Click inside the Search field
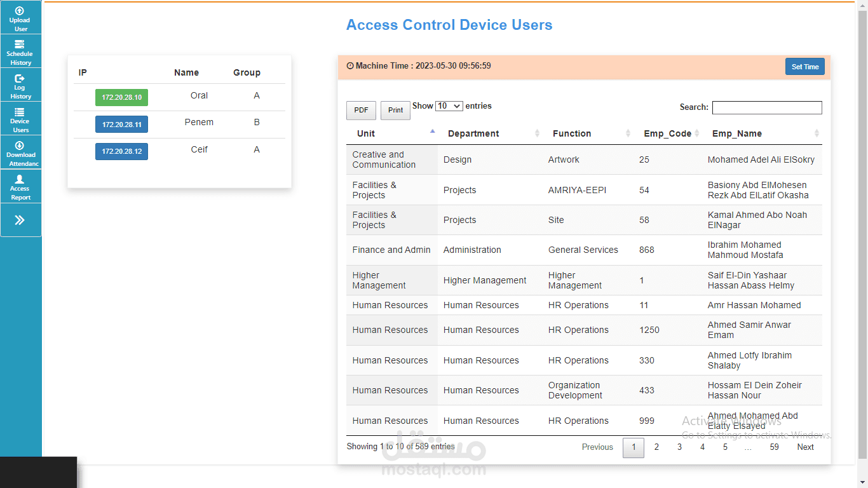The height and width of the screenshot is (488, 868). (767, 107)
